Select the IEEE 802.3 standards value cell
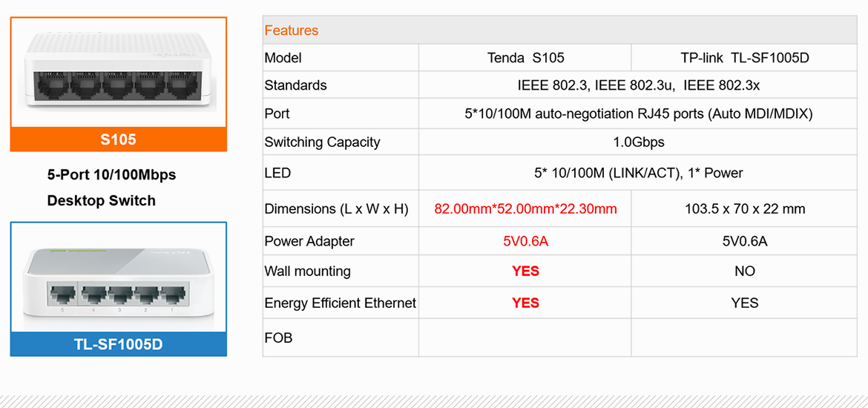The width and height of the screenshot is (868, 408). coord(638,85)
